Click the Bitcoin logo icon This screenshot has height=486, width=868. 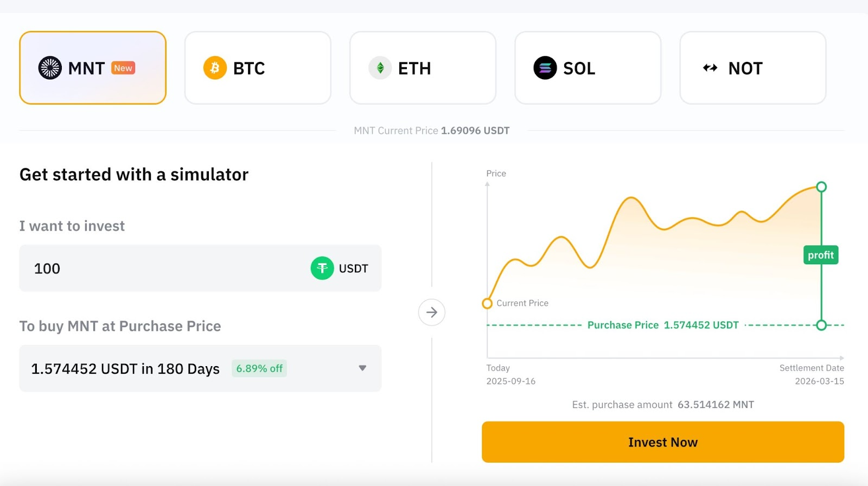pos(215,68)
